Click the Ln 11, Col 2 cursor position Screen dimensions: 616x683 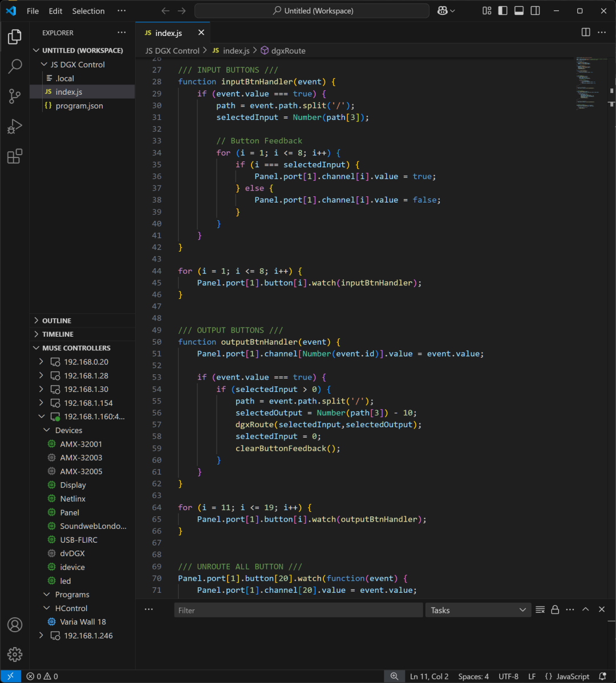[429, 677]
